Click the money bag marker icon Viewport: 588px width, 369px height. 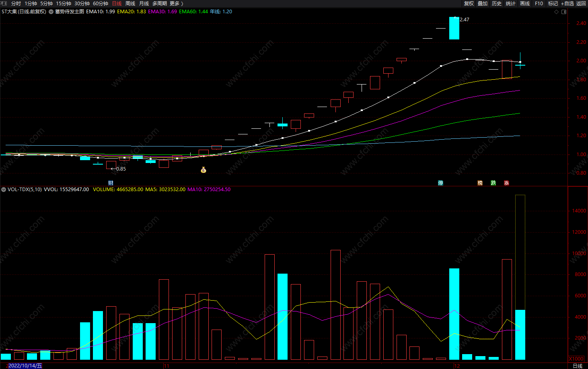204,170
